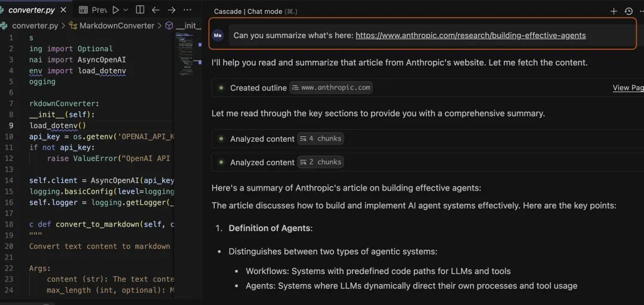Image resolution: width=644 pixels, height=305 pixels.
Task: Open editor more actions ellipsis
Action: [187, 10]
